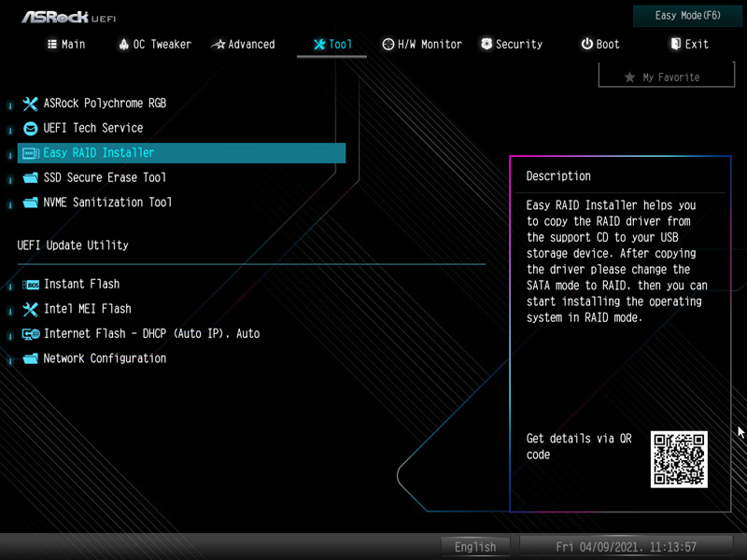Open My Favorite list
The height and width of the screenshot is (560, 747).
[x=667, y=76]
